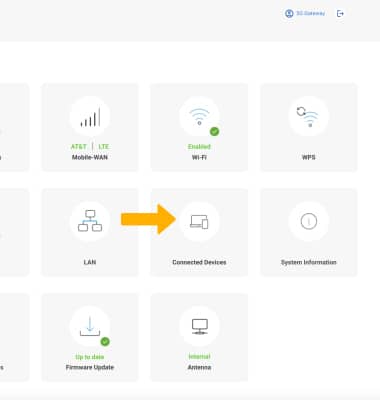Viewport: 380px width, 400px height.
Task: Click the "AT&T" carrier status text
Action: [79, 147]
